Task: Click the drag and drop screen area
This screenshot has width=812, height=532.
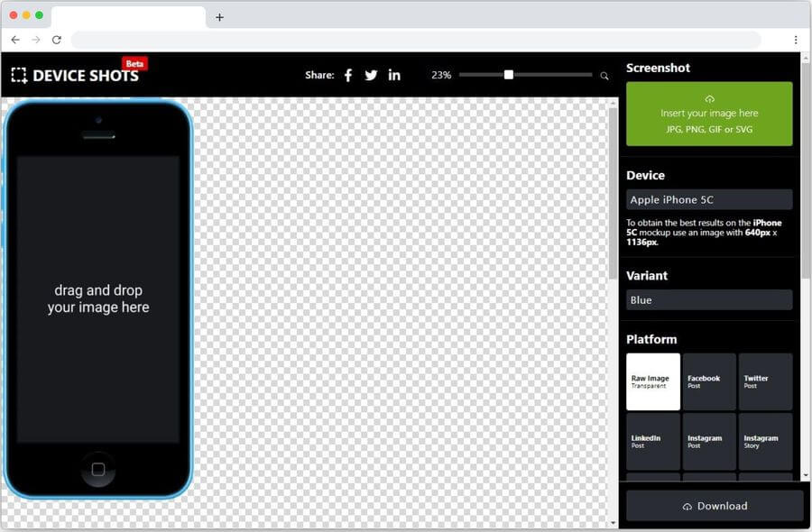Action: (97, 299)
